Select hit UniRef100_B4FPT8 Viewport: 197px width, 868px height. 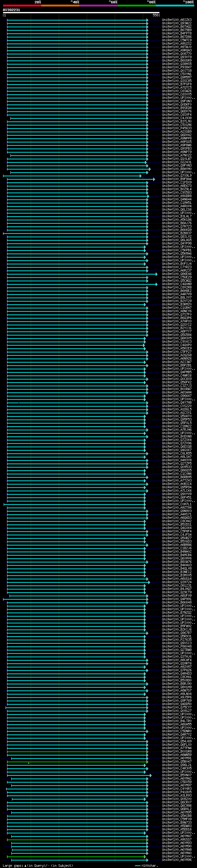[177, 33]
